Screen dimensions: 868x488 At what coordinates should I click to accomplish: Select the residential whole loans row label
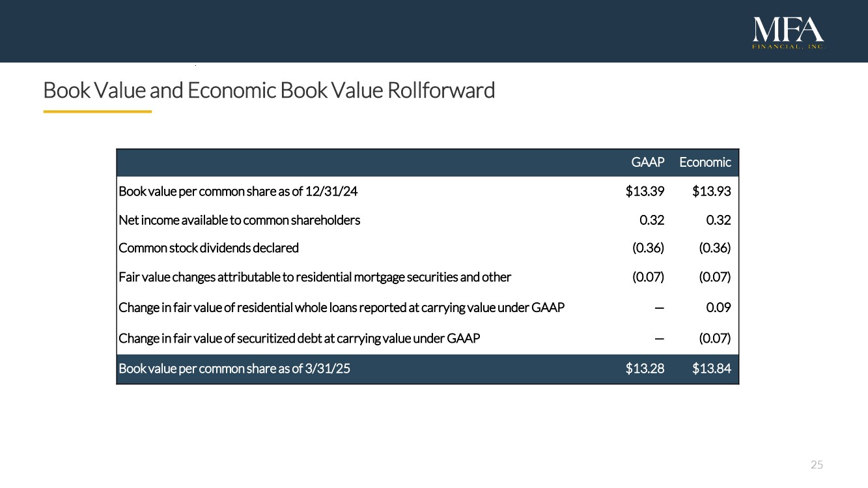pos(341,308)
